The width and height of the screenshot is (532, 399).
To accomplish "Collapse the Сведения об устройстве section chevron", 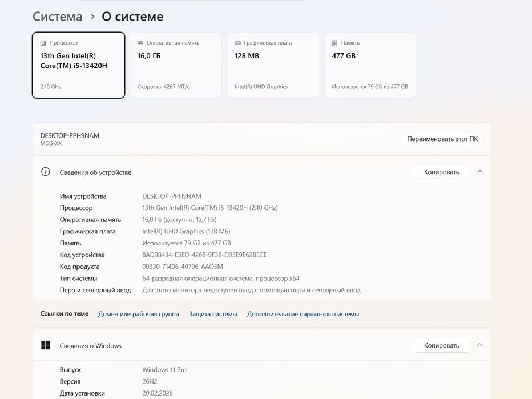I will tap(479, 171).
